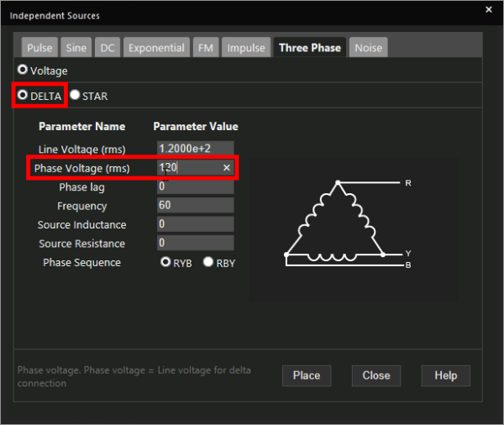Click the Line Voltage (rms) label
Image resolution: width=504 pixels, height=425 pixels.
click(x=82, y=150)
